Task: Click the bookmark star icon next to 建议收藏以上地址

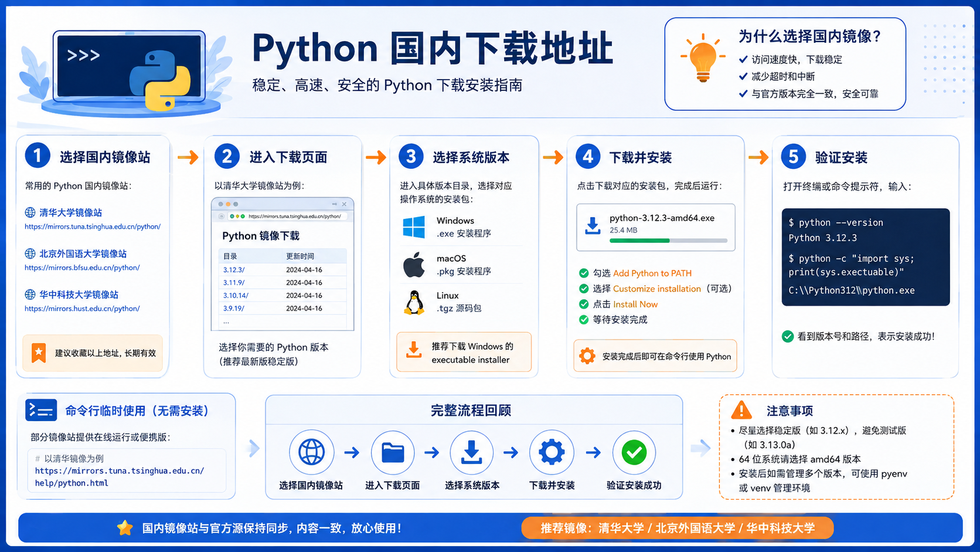Action: 39,353
